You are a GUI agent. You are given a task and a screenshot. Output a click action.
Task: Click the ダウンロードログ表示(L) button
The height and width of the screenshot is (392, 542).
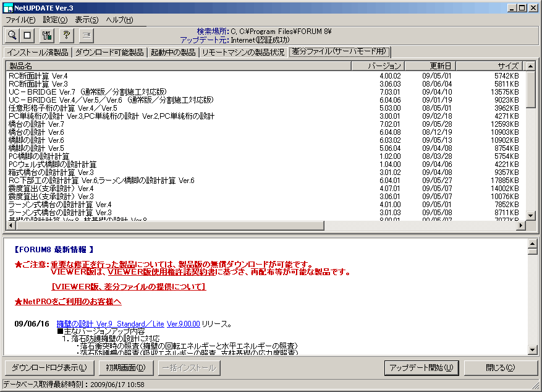pyautogui.click(x=49, y=368)
